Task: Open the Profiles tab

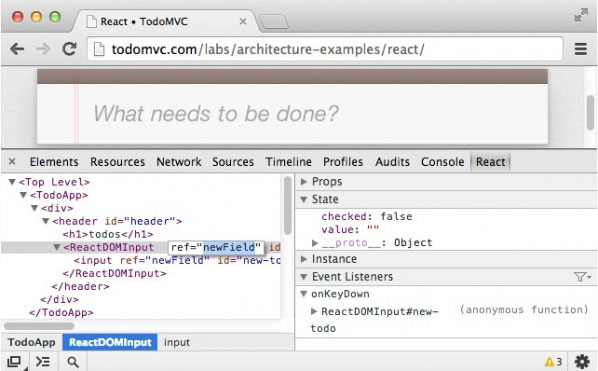Action: pos(343,162)
